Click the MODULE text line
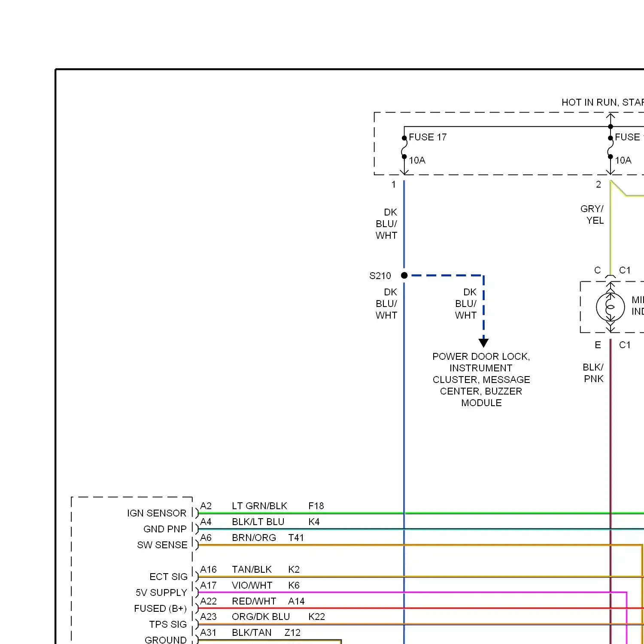The image size is (644, 644). click(481, 403)
